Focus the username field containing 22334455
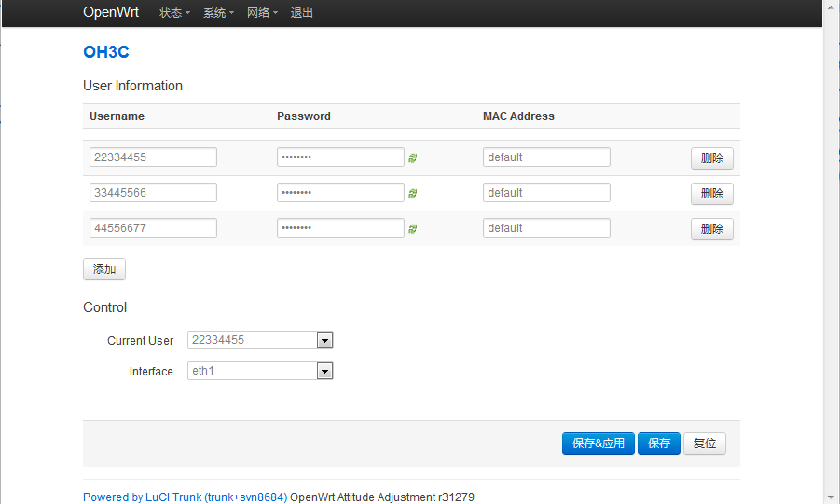This screenshot has height=504, width=840. click(x=153, y=157)
